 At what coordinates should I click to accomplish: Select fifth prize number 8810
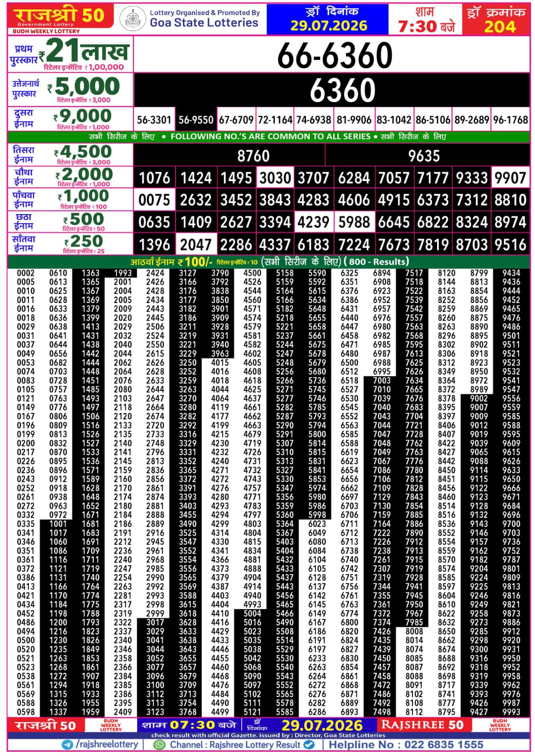click(x=510, y=200)
